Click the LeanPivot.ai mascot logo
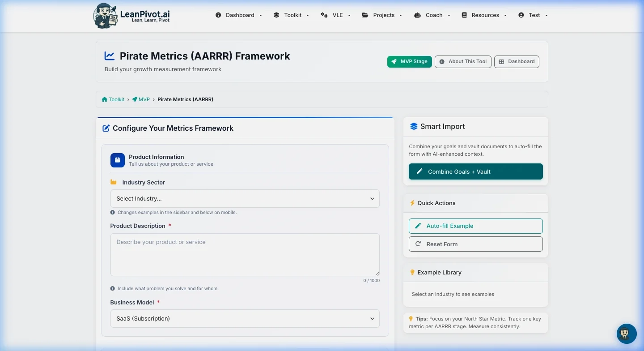Viewport: 644px width, 351px height. [x=106, y=16]
